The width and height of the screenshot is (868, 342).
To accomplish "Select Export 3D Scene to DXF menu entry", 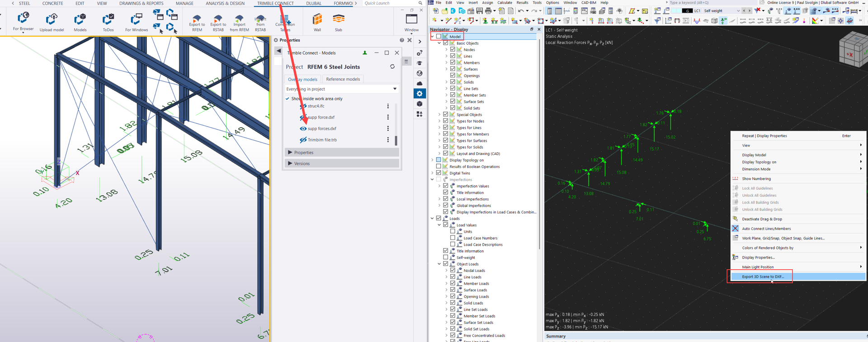I will click(763, 276).
